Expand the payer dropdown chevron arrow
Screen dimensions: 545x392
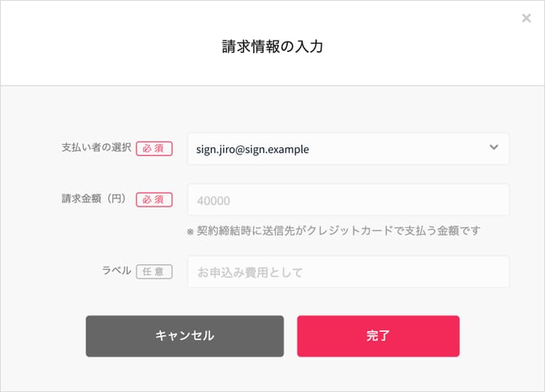493,148
